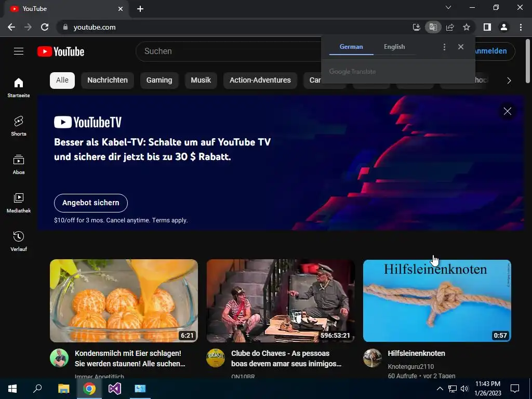
Task: Open File Explorer from the taskbar
Action: [63, 389]
